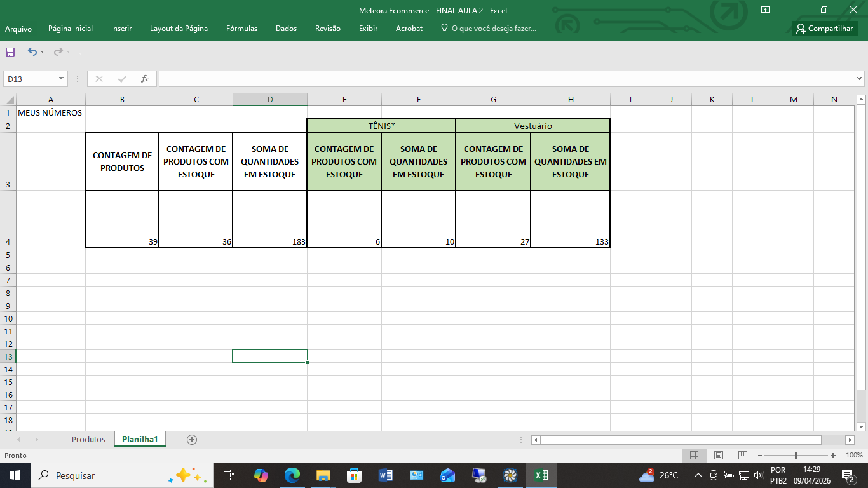868x488 pixels.
Task: Open the Customize Quick Access Toolbar dropdown
Action: click(81, 51)
